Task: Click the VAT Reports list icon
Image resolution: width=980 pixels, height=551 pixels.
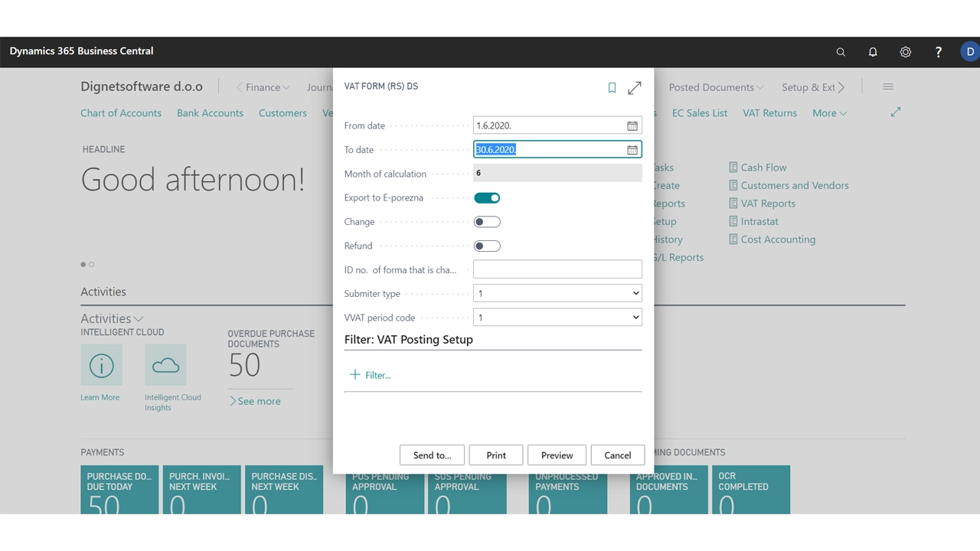Action: pyautogui.click(x=733, y=203)
